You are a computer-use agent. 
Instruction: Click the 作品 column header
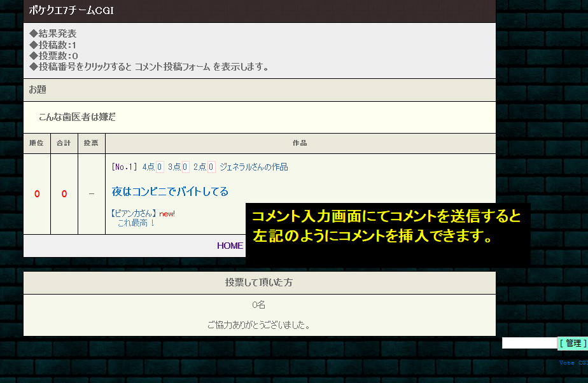click(300, 144)
